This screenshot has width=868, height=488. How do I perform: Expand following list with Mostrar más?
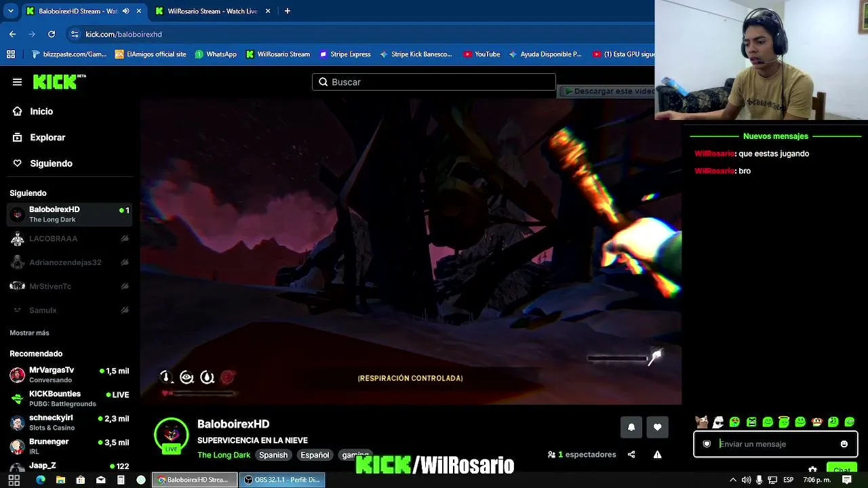[x=29, y=333]
